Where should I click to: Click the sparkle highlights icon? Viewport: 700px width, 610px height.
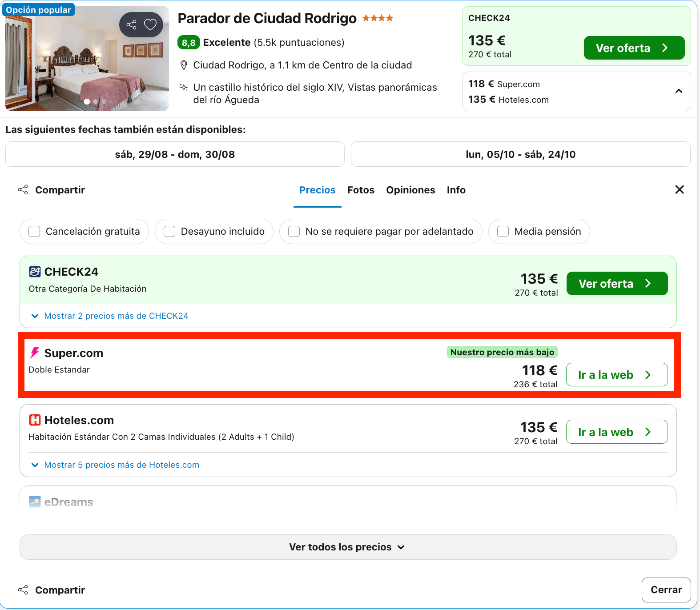point(184,87)
